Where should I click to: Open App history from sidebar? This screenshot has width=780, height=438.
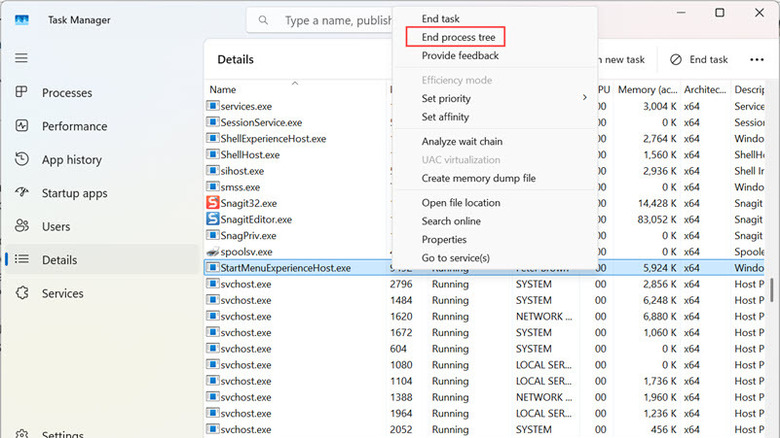(x=71, y=160)
